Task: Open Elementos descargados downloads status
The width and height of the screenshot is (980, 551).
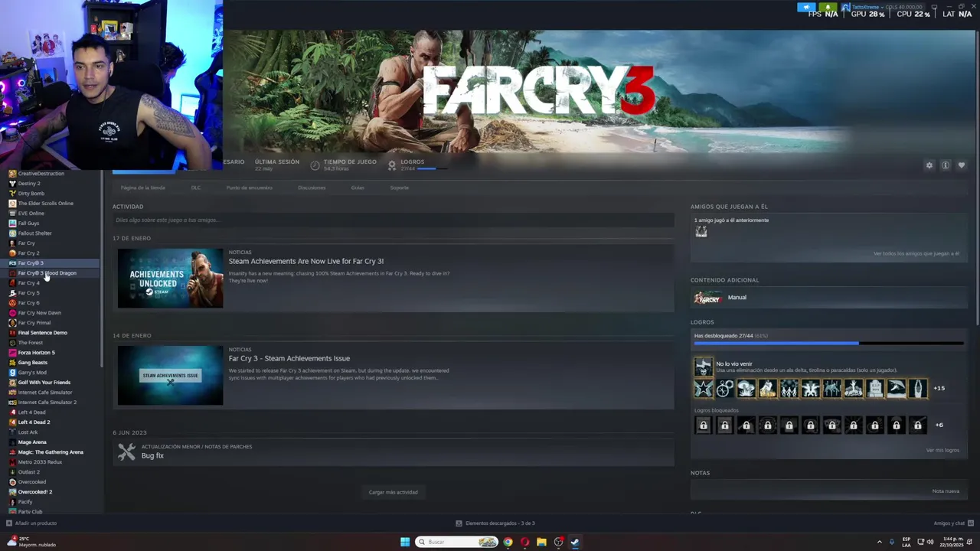Action: click(x=495, y=523)
